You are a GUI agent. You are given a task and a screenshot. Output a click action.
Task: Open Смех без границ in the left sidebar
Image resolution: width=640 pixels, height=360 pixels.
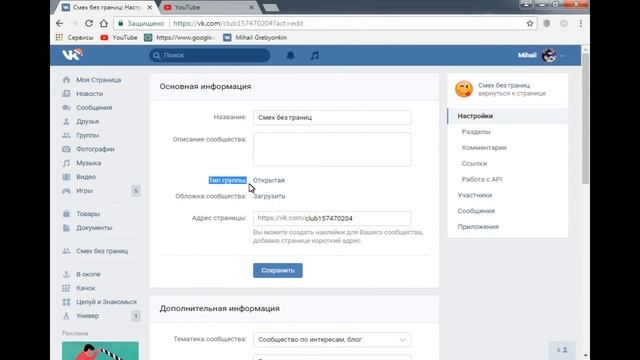point(102,251)
